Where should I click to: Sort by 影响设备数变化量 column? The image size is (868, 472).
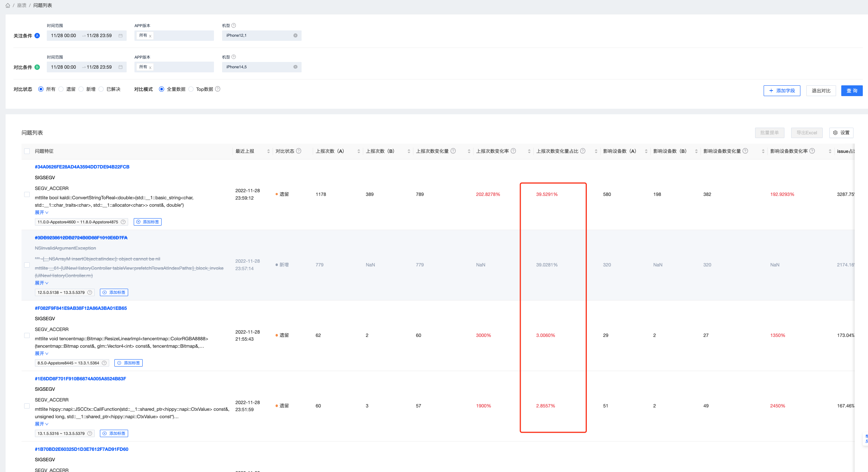763,151
